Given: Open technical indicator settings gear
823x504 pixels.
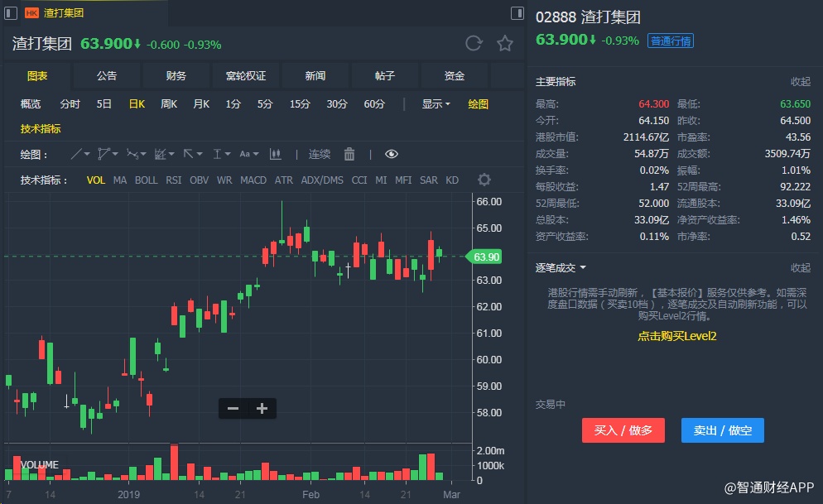Looking at the screenshot, I should coord(484,180).
